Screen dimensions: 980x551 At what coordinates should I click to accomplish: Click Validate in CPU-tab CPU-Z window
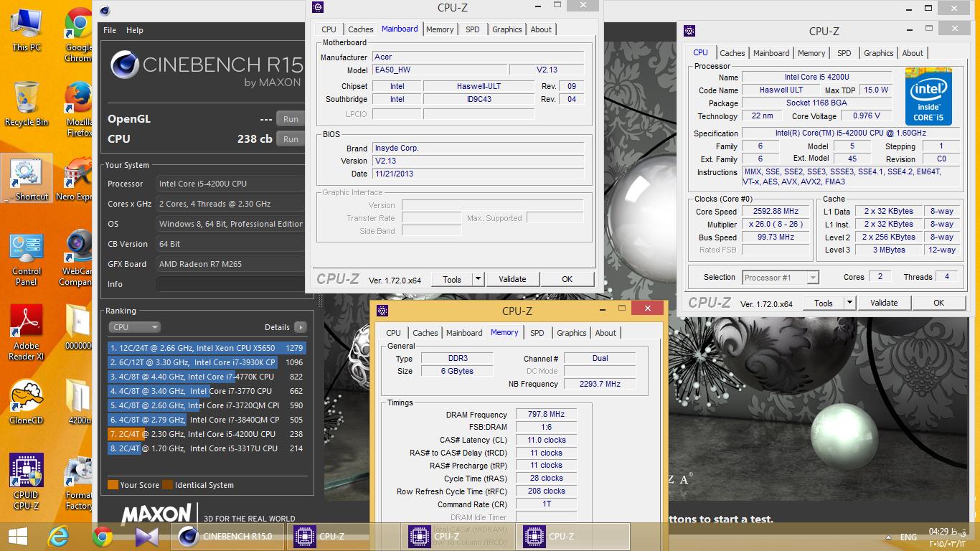click(x=884, y=303)
